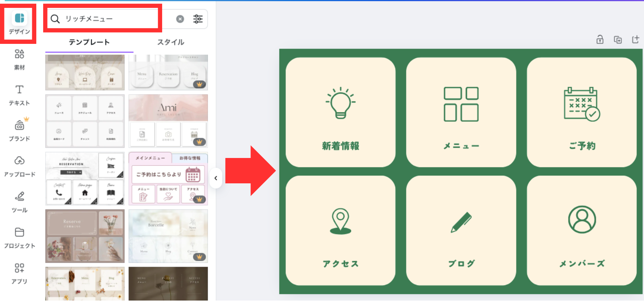This screenshot has height=305, width=644.
Task: Open the ブランド panel
Action: coord(19,130)
